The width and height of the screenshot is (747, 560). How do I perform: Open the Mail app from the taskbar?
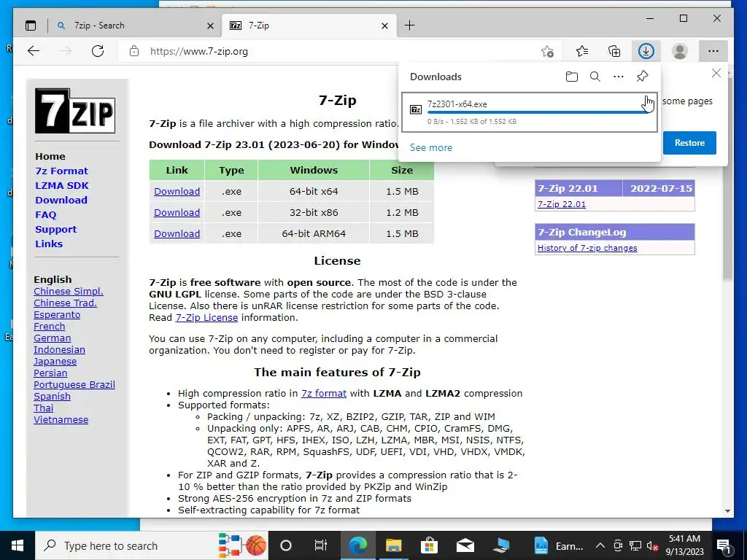coord(465,545)
